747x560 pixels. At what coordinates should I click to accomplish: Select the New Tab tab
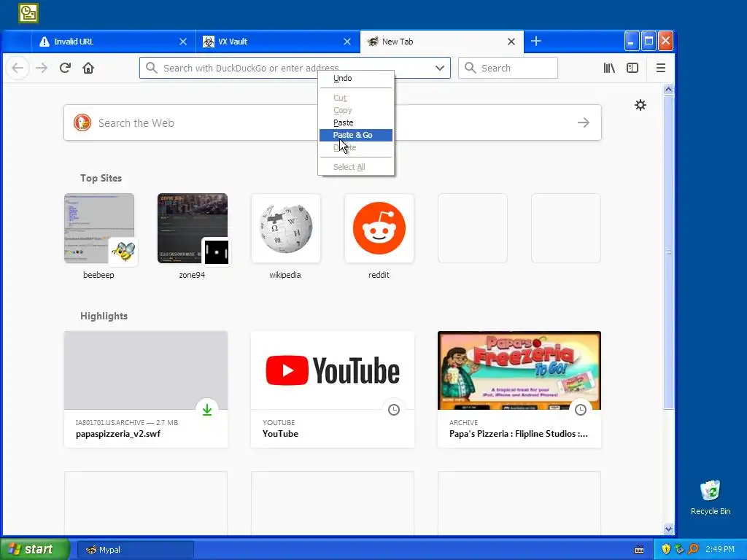tap(441, 42)
